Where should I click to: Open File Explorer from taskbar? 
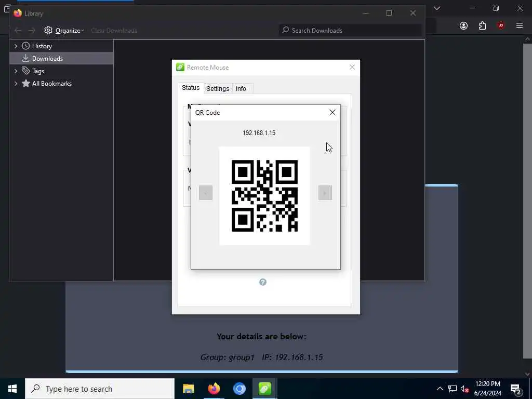[x=188, y=389]
